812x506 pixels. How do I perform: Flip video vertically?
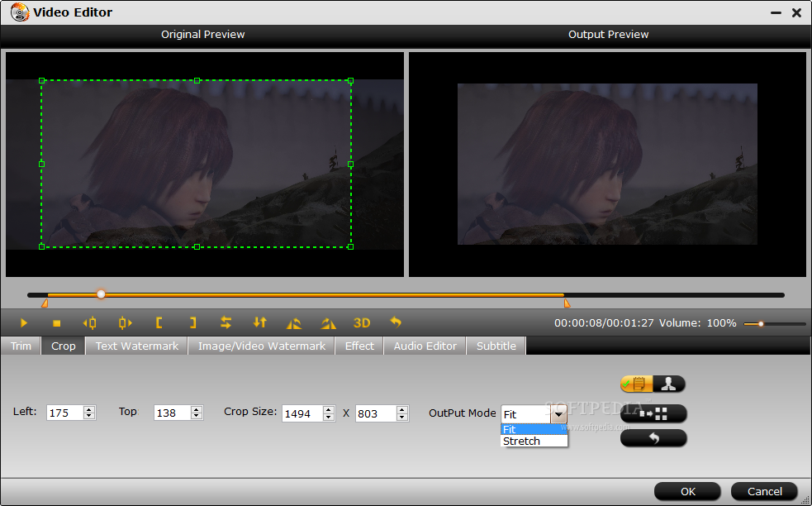click(x=260, y=323)
